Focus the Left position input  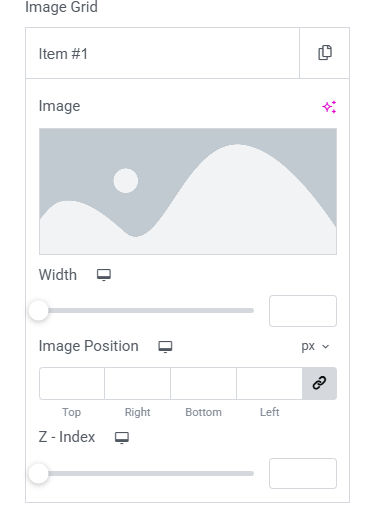[x=270, y=383]
